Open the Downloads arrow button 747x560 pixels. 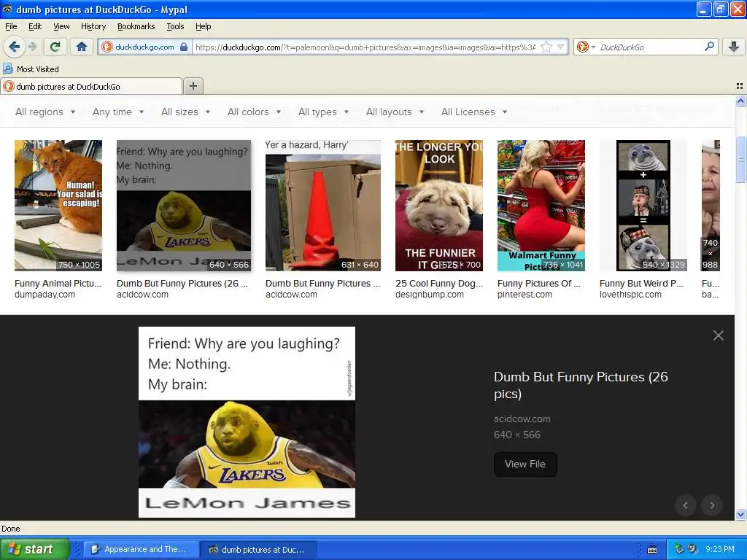734,47
